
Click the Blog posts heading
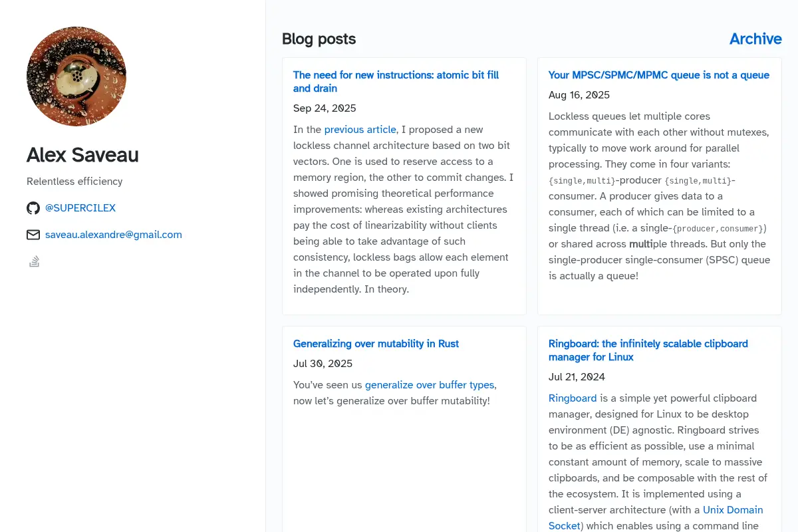pyautogui.click(x=319, y=39)
